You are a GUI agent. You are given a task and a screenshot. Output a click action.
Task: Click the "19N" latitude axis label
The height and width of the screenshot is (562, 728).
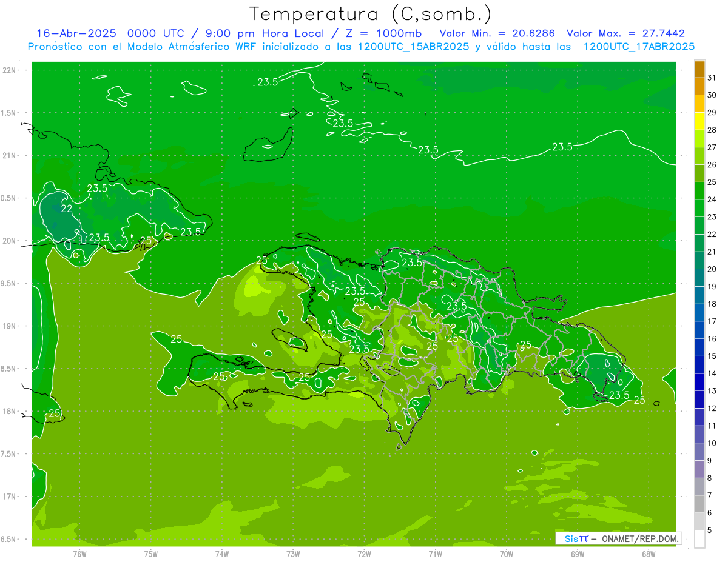tap(10, 326)
